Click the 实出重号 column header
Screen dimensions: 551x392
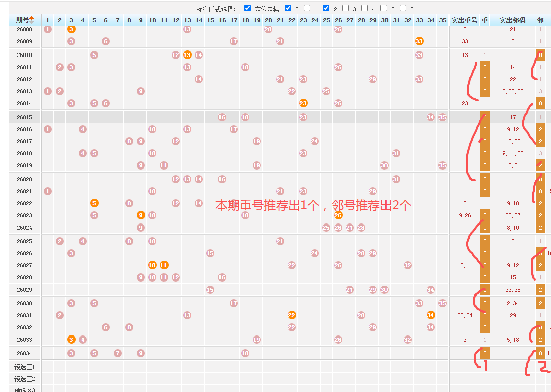465,20
